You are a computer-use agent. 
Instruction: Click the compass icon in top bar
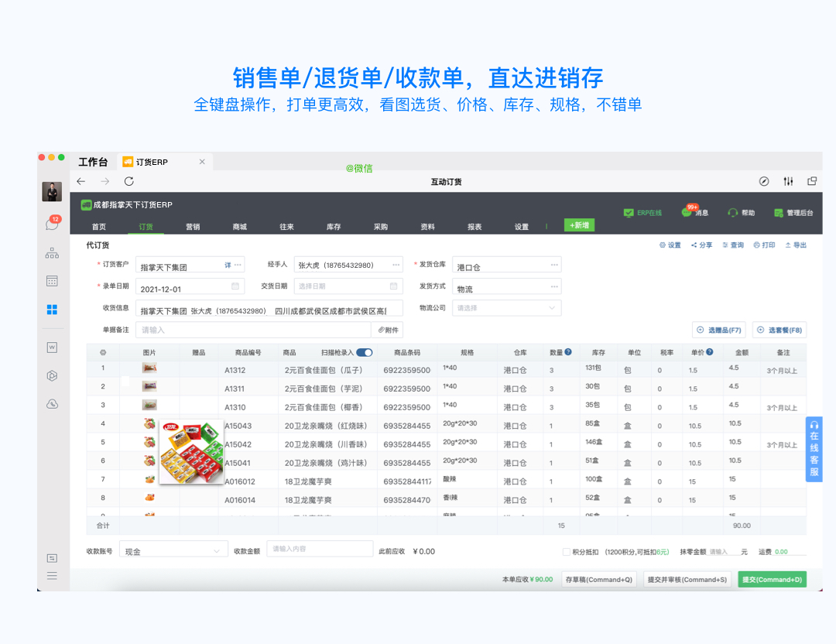pos(764,181)
